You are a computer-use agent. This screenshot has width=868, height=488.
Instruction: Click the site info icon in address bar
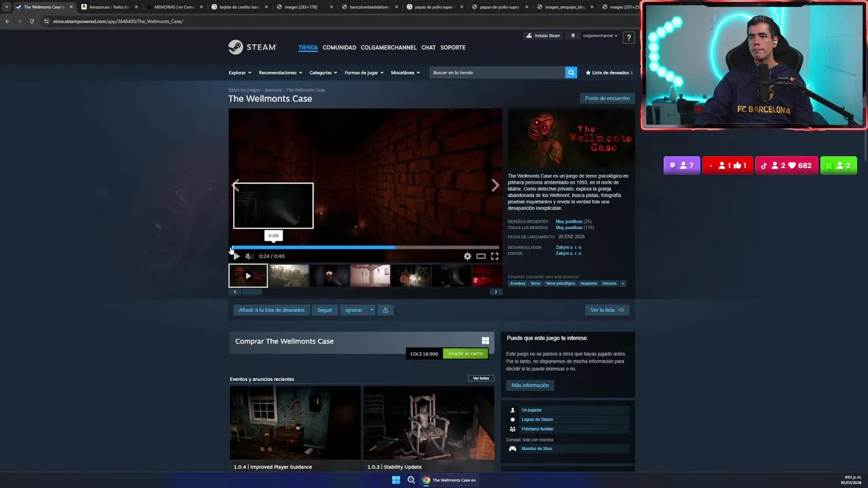click(x=46, y=21)
